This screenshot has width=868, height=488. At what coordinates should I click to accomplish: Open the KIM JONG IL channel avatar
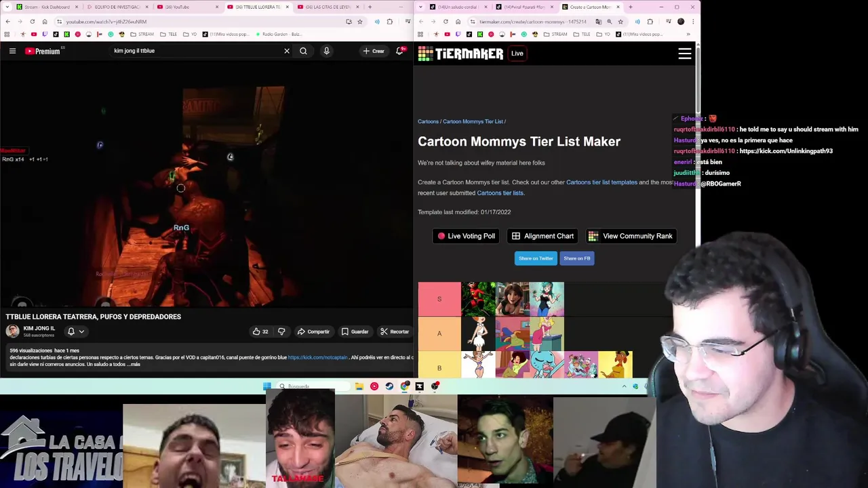point(13,331)
